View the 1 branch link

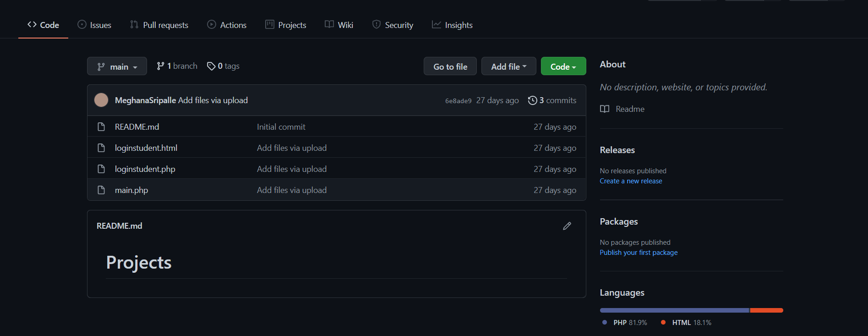coord(177,66)
